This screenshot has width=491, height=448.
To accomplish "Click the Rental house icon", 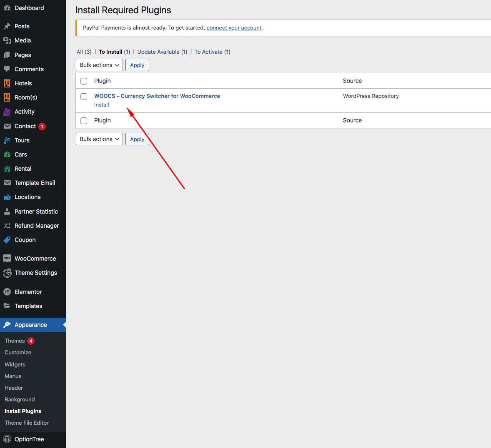I will click(7, 169).
